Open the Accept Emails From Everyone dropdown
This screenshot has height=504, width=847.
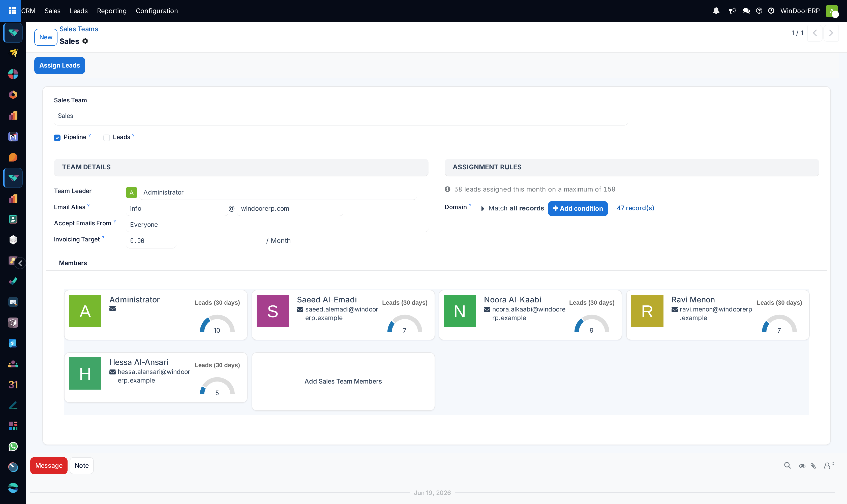pyautogui.click(x=277, y=225)
